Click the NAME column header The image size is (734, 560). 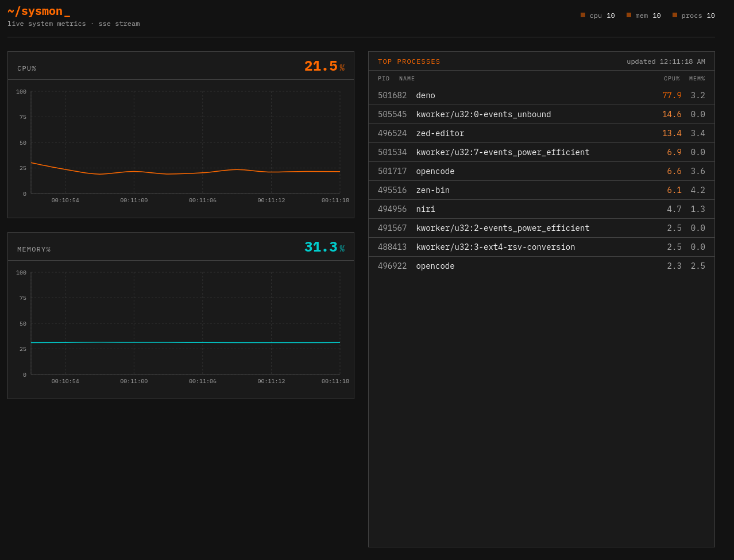tap(407, 79)
